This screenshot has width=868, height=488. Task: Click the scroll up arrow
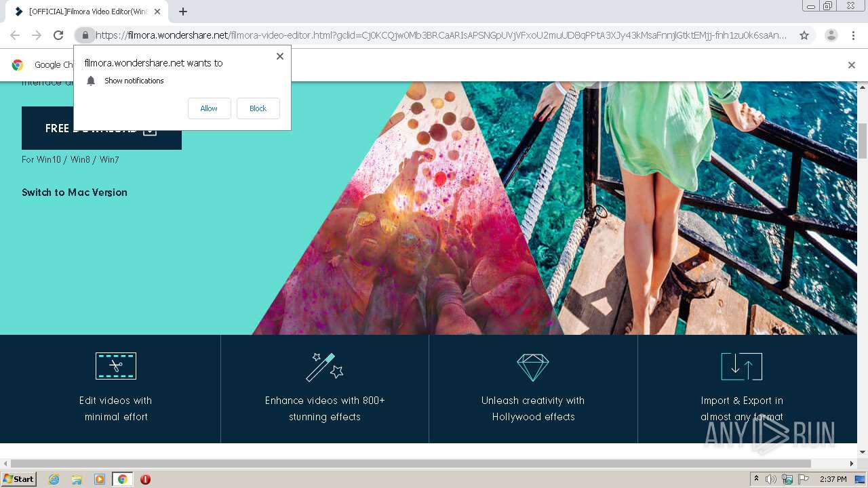pos(863,87)
